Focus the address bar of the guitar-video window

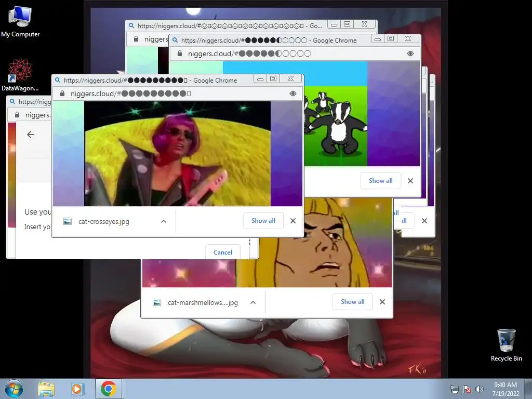(x=177, y=94)
